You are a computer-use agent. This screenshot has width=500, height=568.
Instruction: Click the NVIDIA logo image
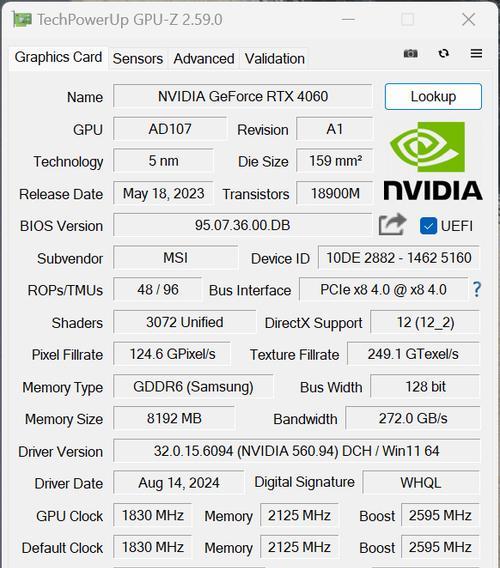coord(433,161)
